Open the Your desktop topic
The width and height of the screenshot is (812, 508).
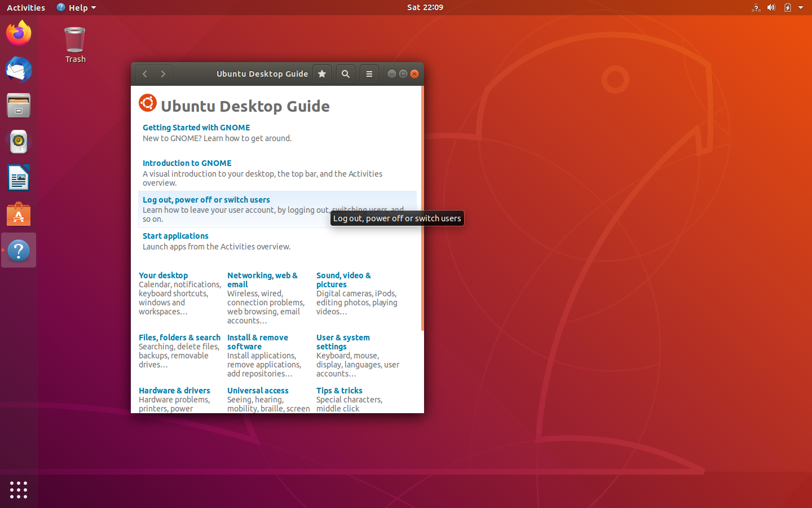[164, 275]
